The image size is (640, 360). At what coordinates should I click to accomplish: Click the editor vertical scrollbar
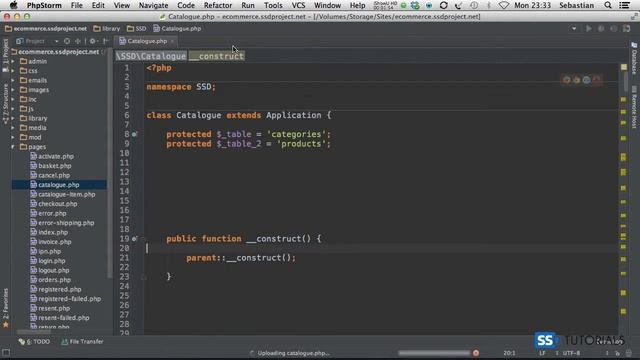point(627,82)
